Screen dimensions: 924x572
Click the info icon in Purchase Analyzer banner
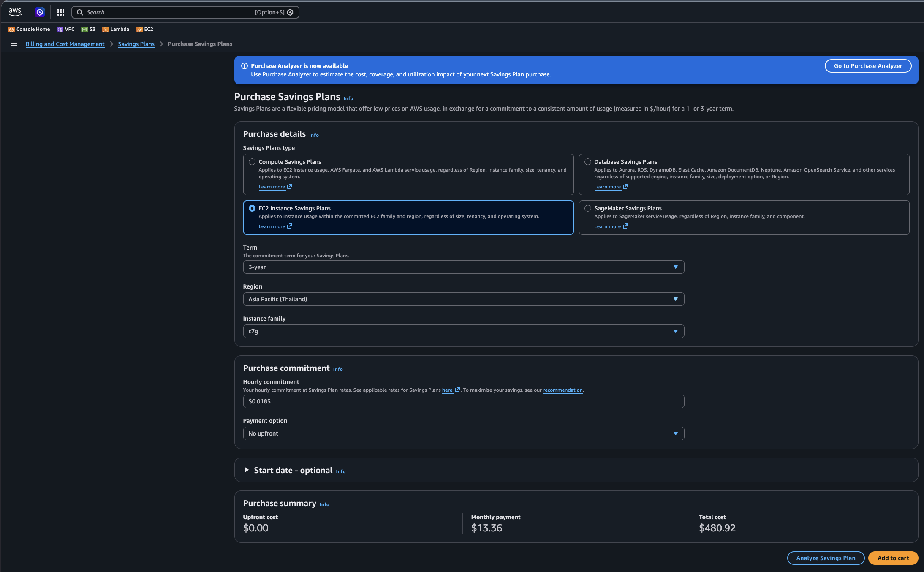coord(244,66)
